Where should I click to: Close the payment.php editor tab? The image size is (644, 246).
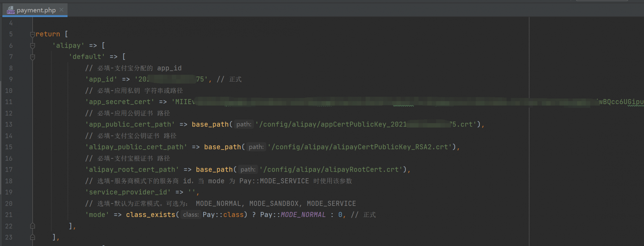pyautogui.click(x=61, y=10)
